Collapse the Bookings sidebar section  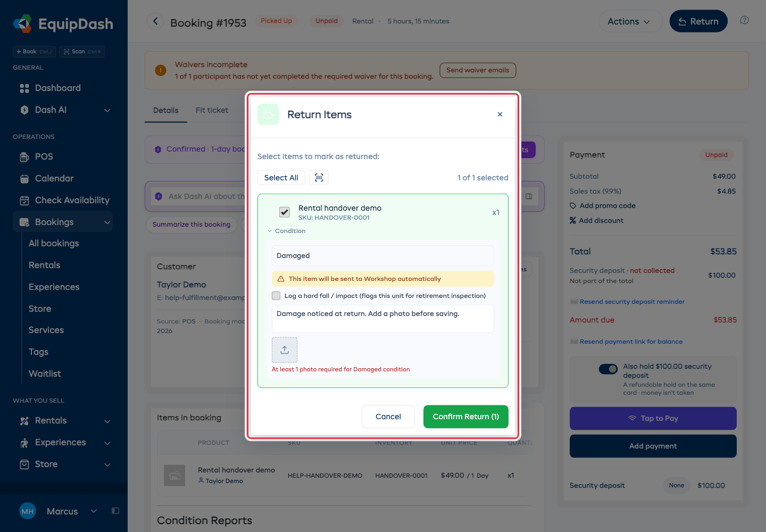point(107,222)
